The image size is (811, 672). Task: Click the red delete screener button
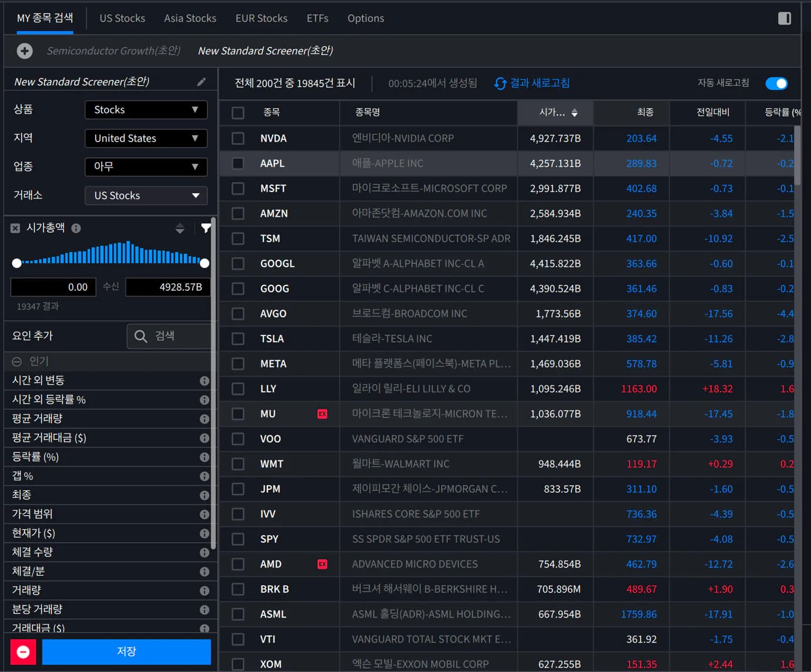pyautogui.click(x=24, y=651)
